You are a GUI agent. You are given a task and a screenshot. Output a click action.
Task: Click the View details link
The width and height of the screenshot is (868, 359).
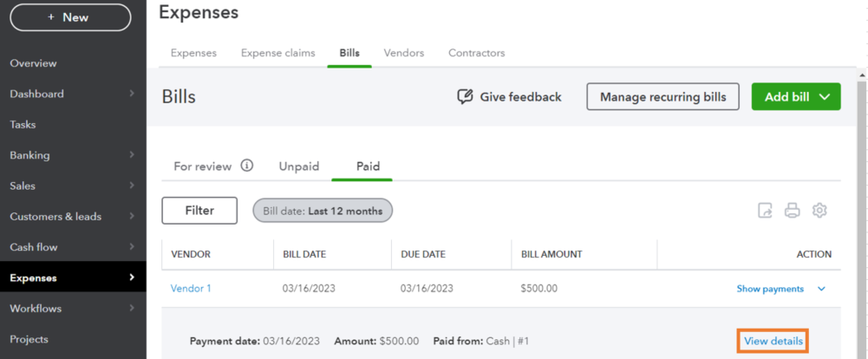[x=773, y=342]
